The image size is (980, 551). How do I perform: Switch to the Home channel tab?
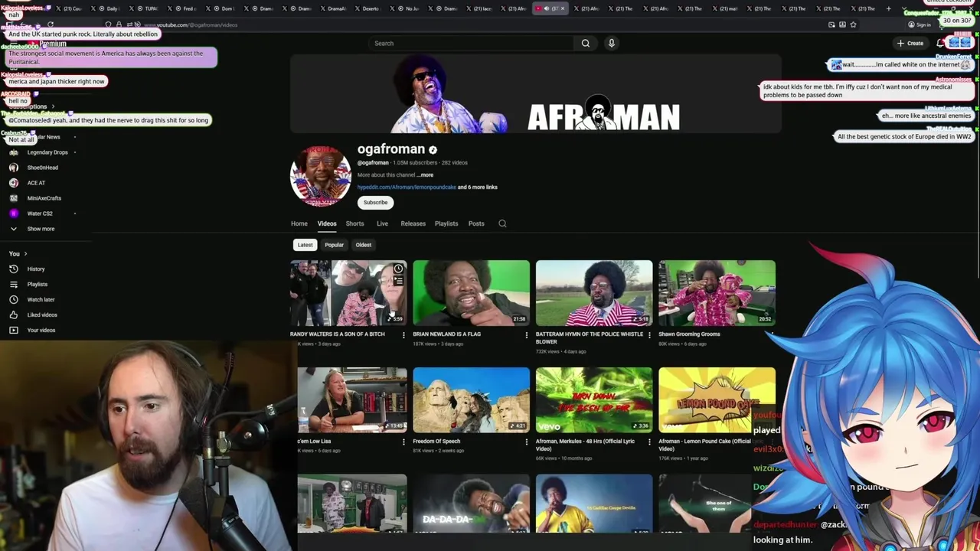[x=299, y=223]
